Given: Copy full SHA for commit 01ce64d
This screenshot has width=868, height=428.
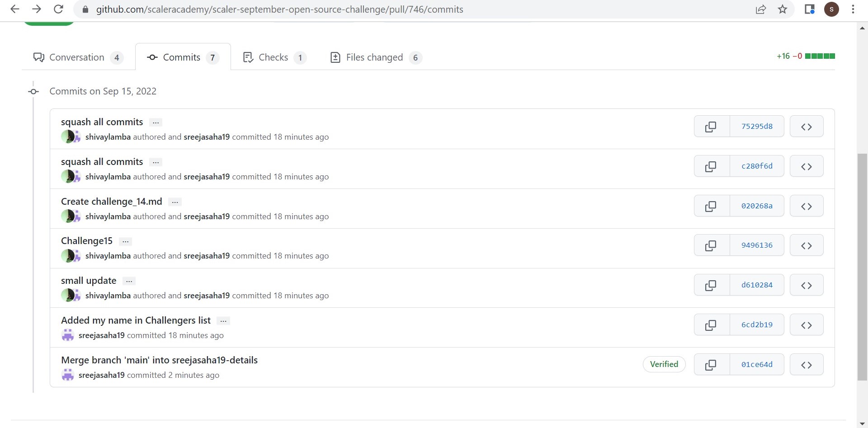Looking at the screenshot, I should 712,364.
